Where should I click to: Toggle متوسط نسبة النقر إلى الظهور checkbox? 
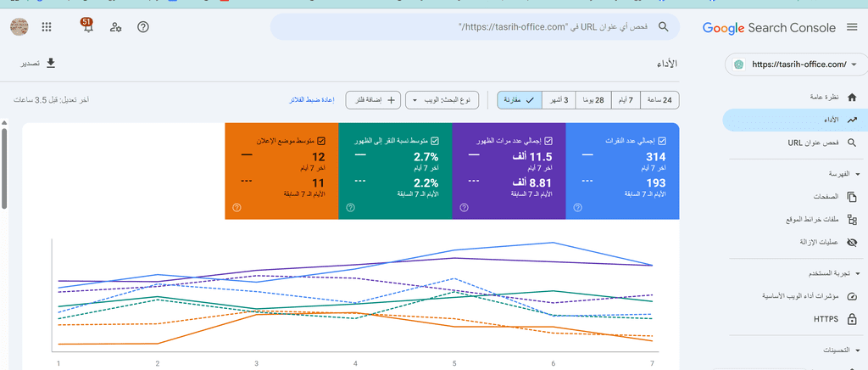pyautogui.click(x=435, y=141)
